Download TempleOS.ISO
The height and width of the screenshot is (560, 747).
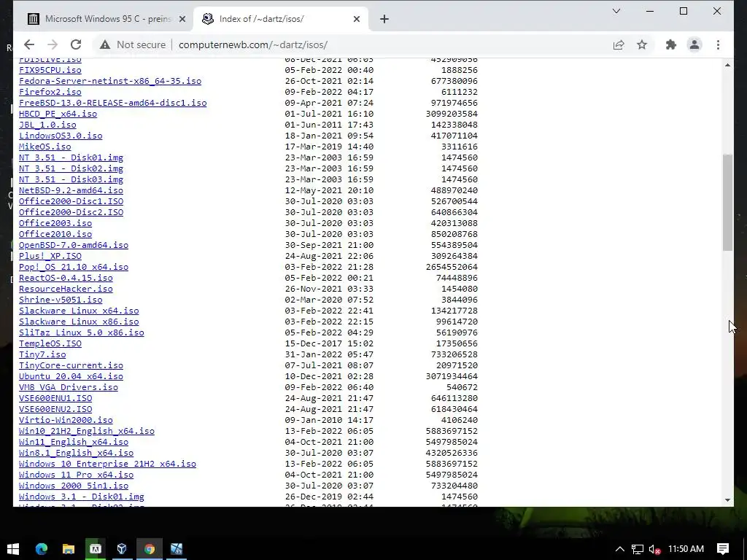point(50,344)
